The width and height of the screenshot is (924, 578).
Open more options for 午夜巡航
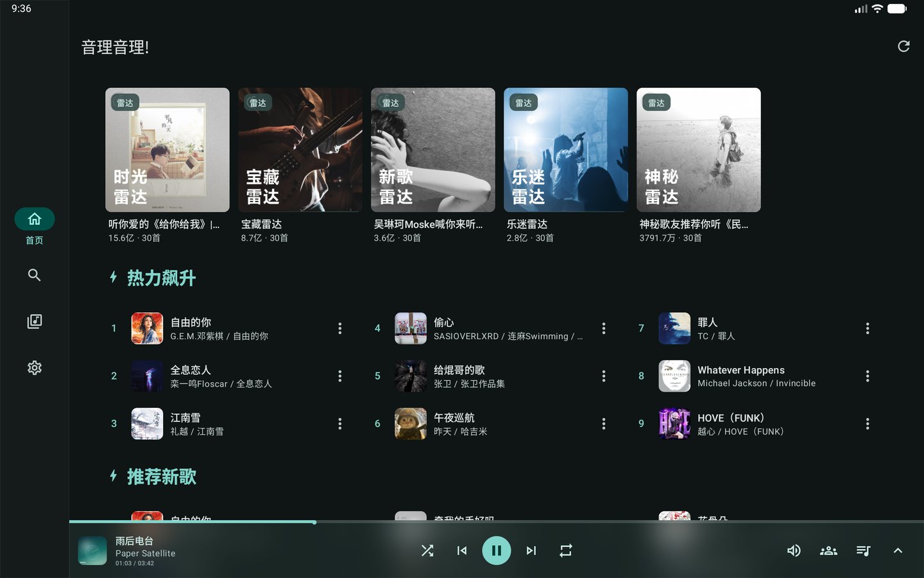click(604, 423)
